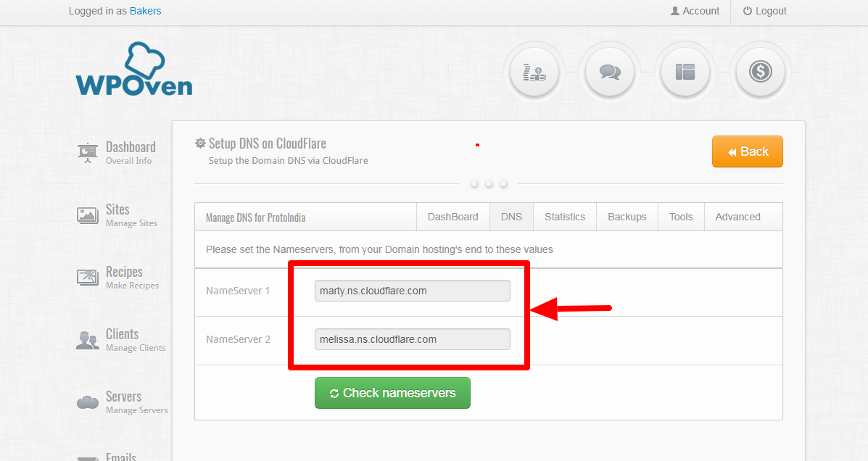Switch to the DNS tab
The height and width of the screenshot is (461, 868).
(x=511, y=217)
